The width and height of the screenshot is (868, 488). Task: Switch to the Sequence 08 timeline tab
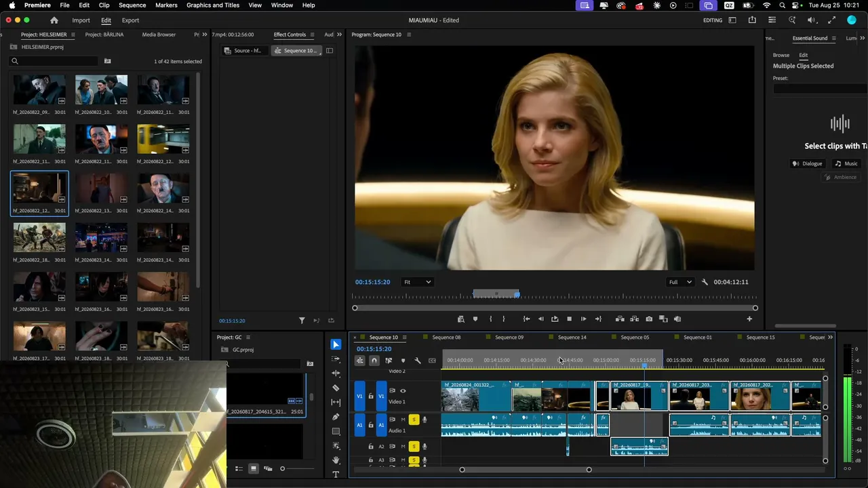[446, 338]
